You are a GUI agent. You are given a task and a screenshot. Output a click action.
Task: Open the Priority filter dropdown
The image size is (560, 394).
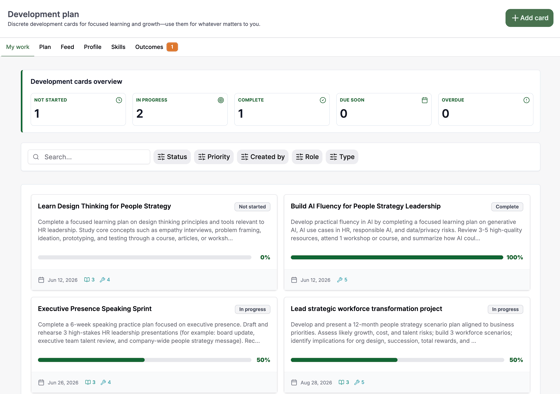[x=214, y=157]
